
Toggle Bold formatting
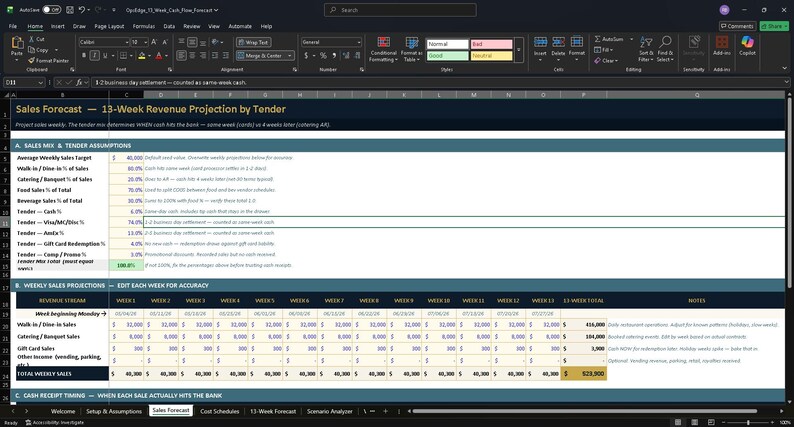coord(84,56)
